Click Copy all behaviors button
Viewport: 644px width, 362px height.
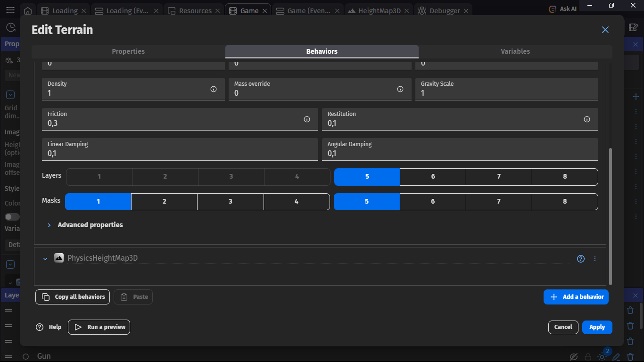coord(73,297)
